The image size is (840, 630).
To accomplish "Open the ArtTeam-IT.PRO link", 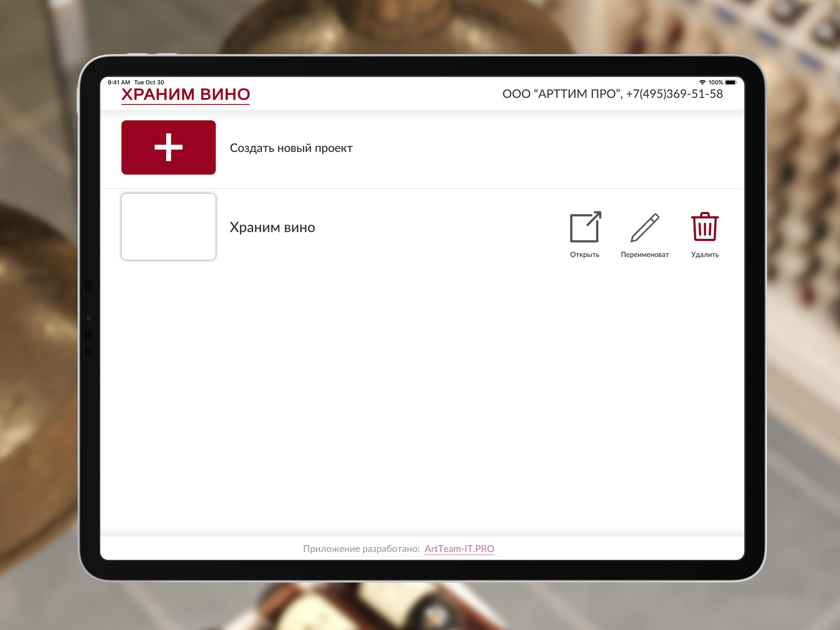I will 459,549.
